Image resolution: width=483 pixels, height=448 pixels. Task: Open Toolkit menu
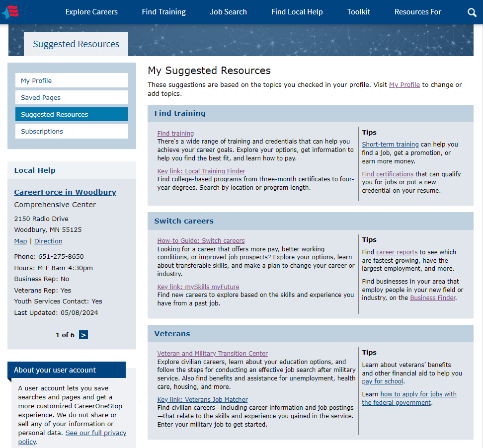tap(359, 12)
